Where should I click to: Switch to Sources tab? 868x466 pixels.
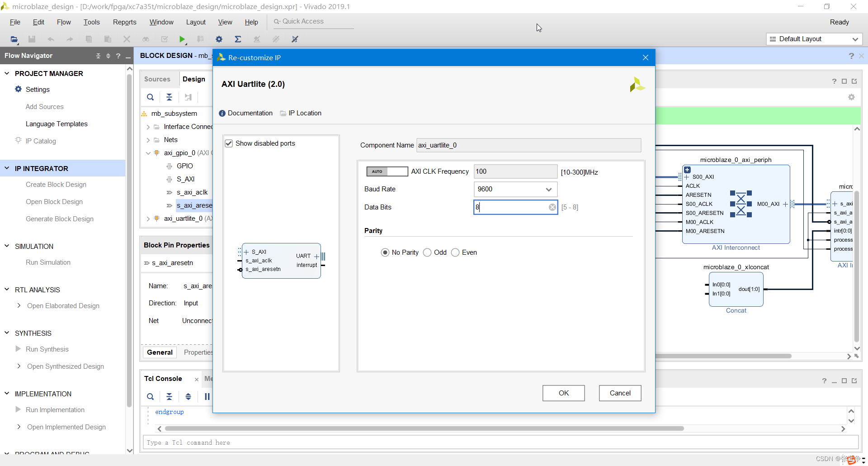click(x=157, y=79)
